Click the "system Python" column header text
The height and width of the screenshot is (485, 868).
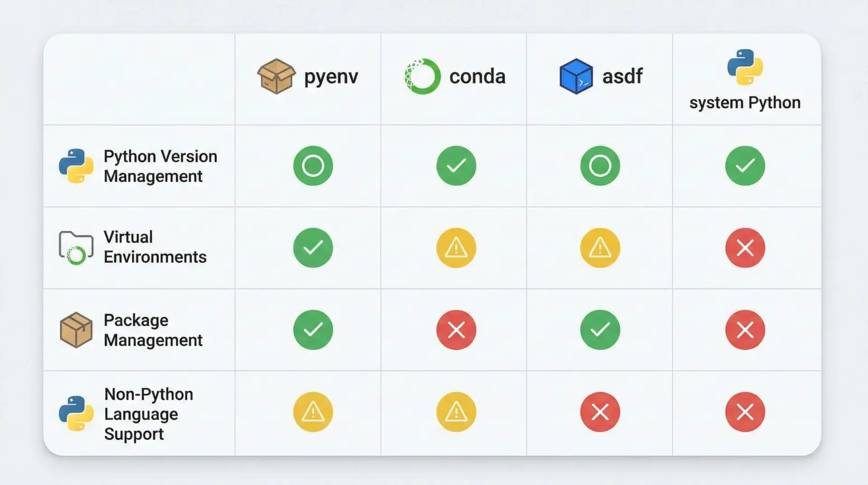click(745, 103)
